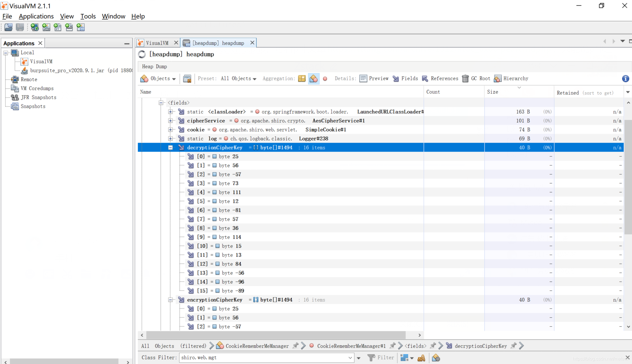Screen dimensions: 632x364
Task: Collapse the decryptionCipherKey node
Action: coord(171,147)
